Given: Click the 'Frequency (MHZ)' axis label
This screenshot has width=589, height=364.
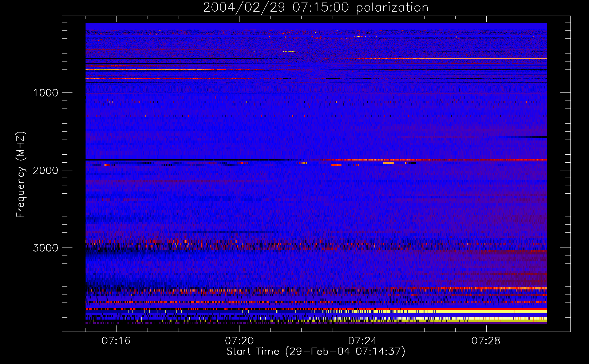Looking at the screenshot, I should 21,175.
